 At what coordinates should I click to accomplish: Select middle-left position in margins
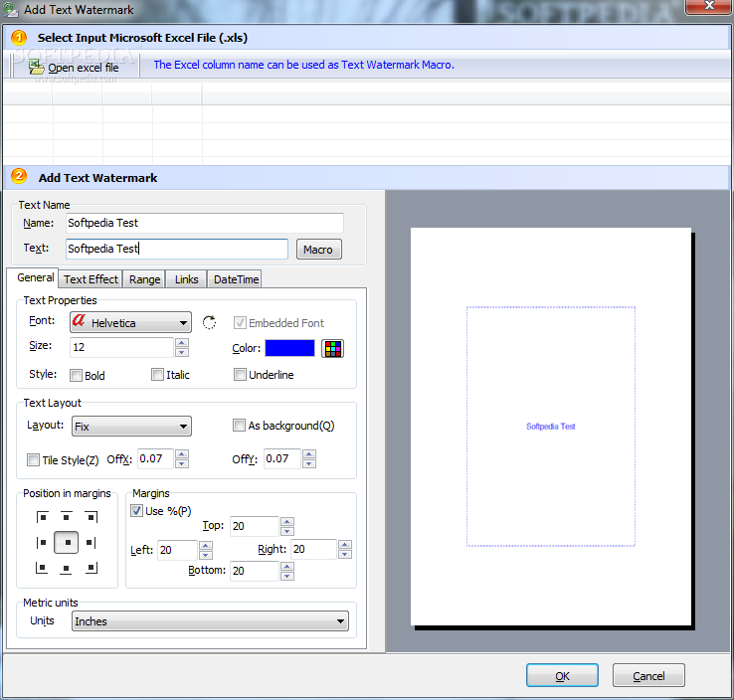(42, 542)
